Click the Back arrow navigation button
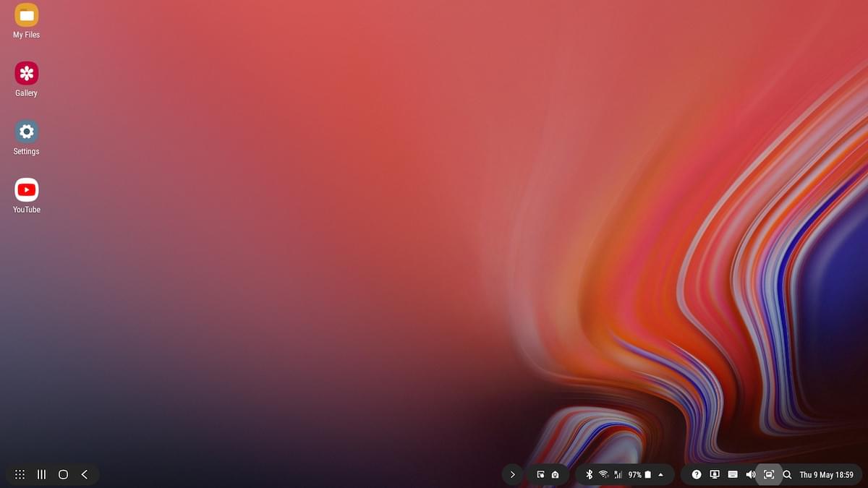 [x=85, y=474]
